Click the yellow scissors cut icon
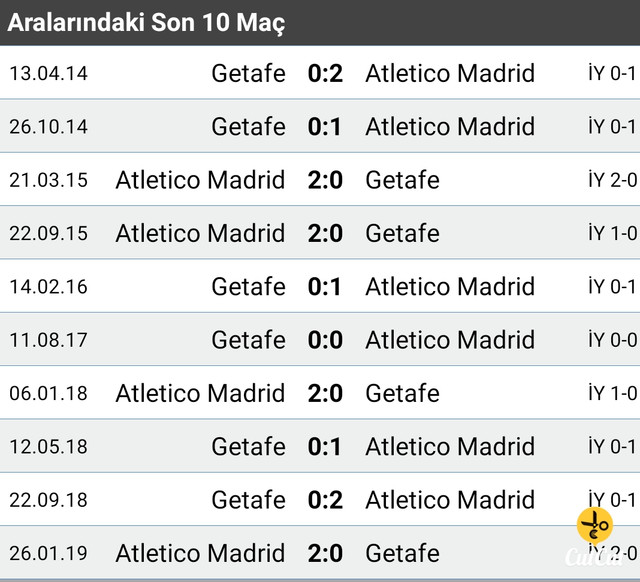640x582 pixels. [595, 525]
